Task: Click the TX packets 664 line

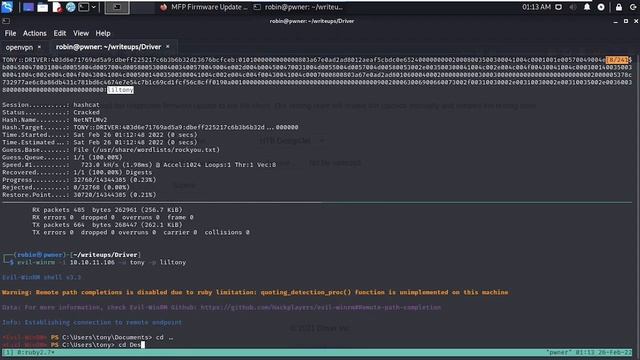Action: coord(107,225)
